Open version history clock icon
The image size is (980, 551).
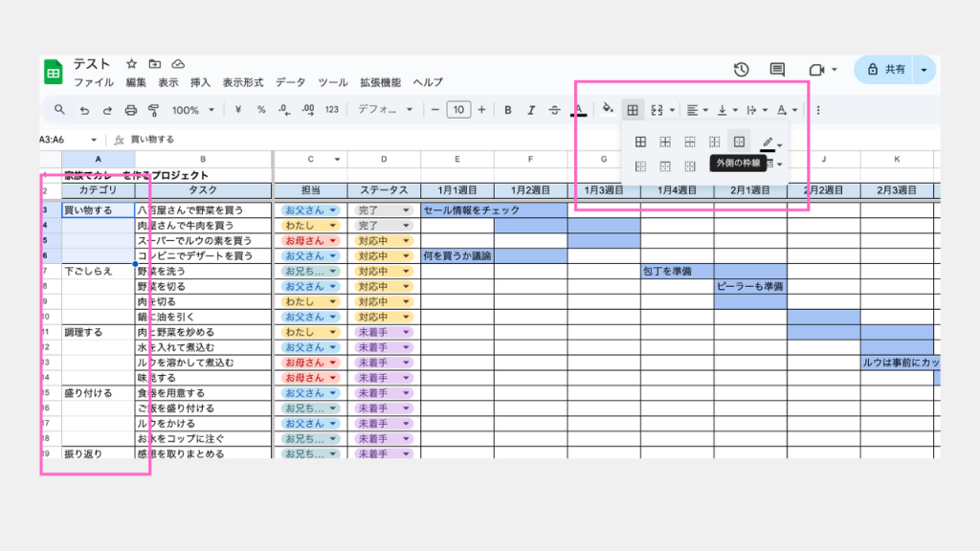point(741,70)
